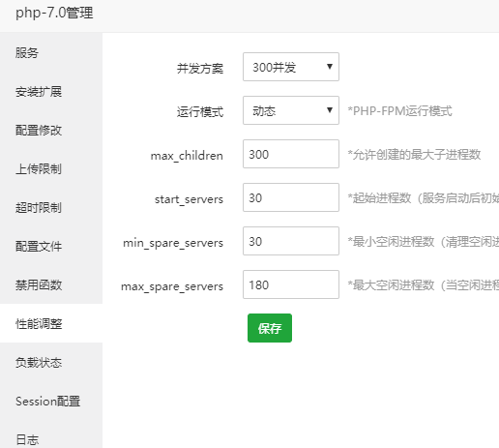The width and height of the screenshot is (499, 448).
Task: Click the 并发方案 label
Action: click(x=200, y=69)
